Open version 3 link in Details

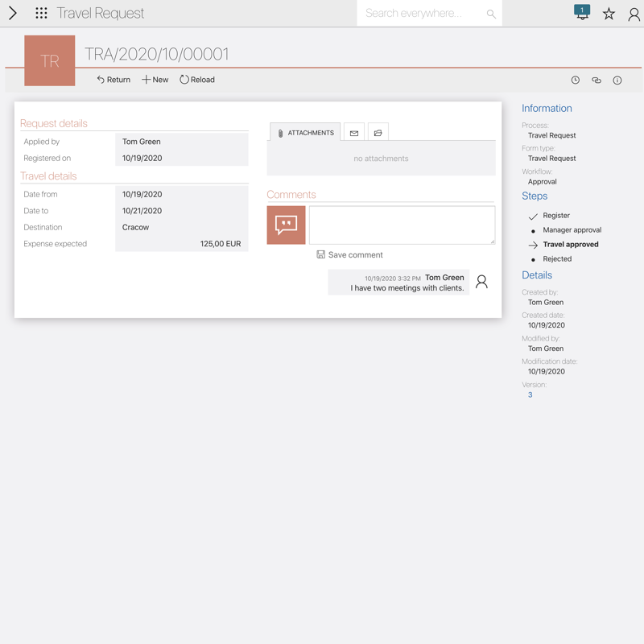click(530, 395)
